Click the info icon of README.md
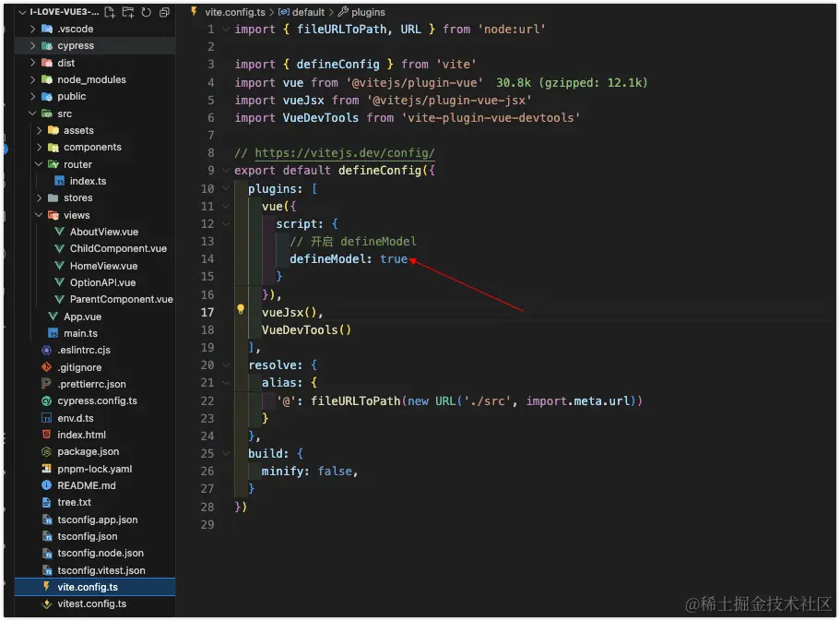Viewport: 840px width, 621px height. [47, 485]
